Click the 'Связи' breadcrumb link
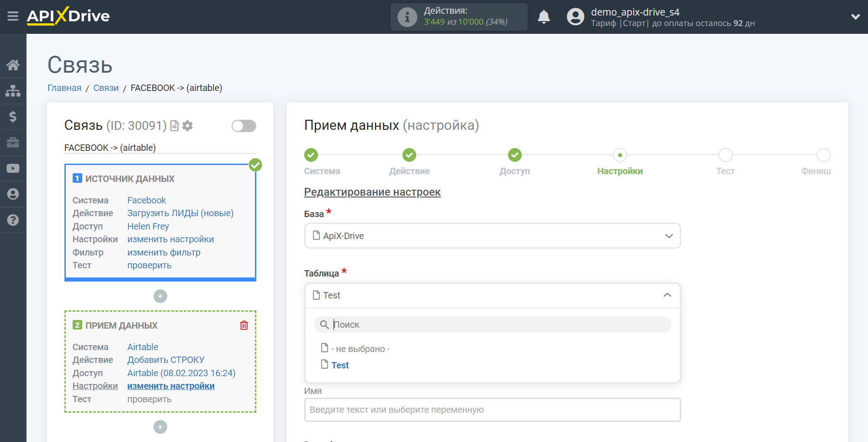Screen dimensions: 868x442 106,88
